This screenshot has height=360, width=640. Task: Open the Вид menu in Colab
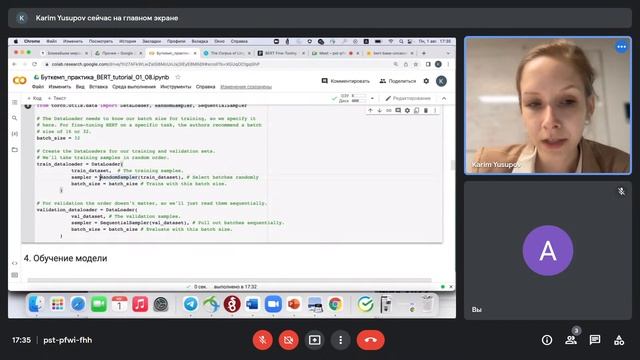(x=80, y=87)
